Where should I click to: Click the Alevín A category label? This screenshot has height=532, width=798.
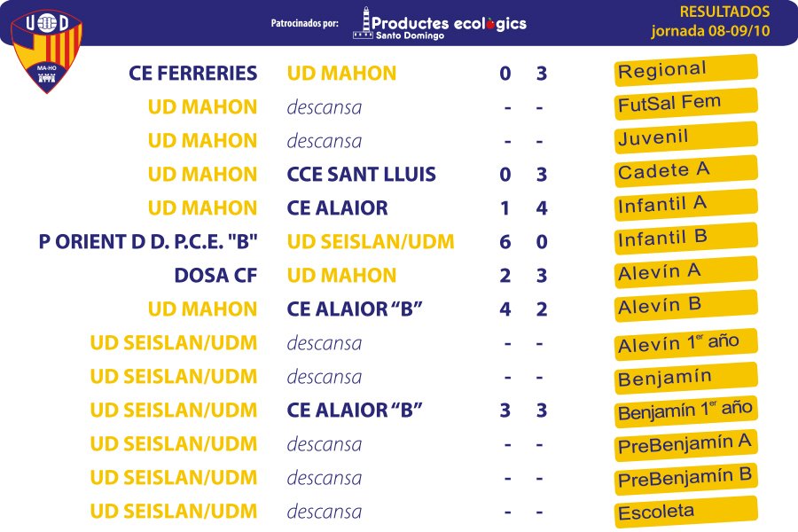coord(686,272)
